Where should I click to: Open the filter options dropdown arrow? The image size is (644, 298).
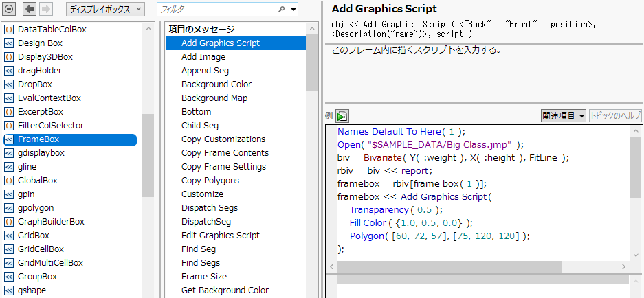[294, 10]
